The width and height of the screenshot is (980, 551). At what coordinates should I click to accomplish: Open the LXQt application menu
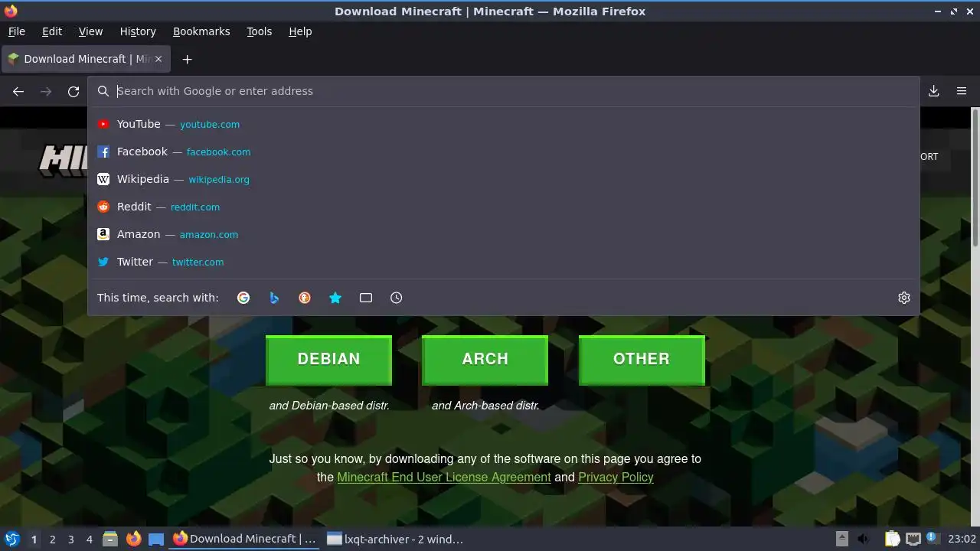coord(11,539)
